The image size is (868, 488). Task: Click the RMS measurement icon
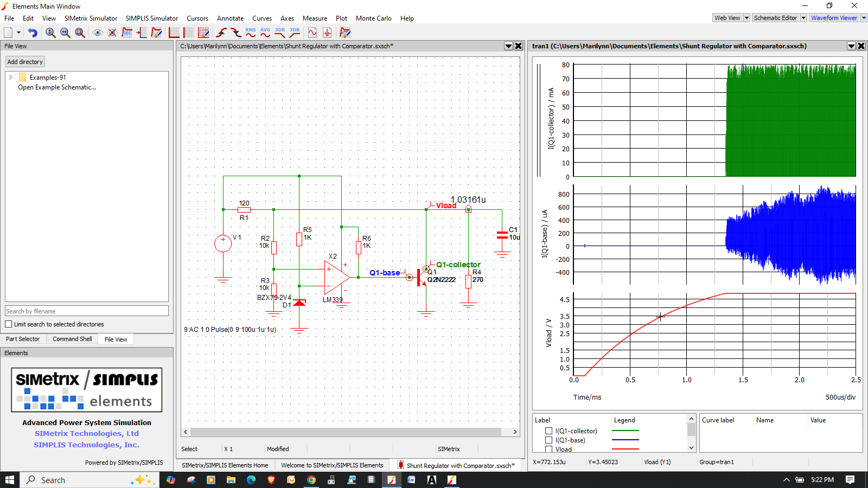[x=251, y=33]
